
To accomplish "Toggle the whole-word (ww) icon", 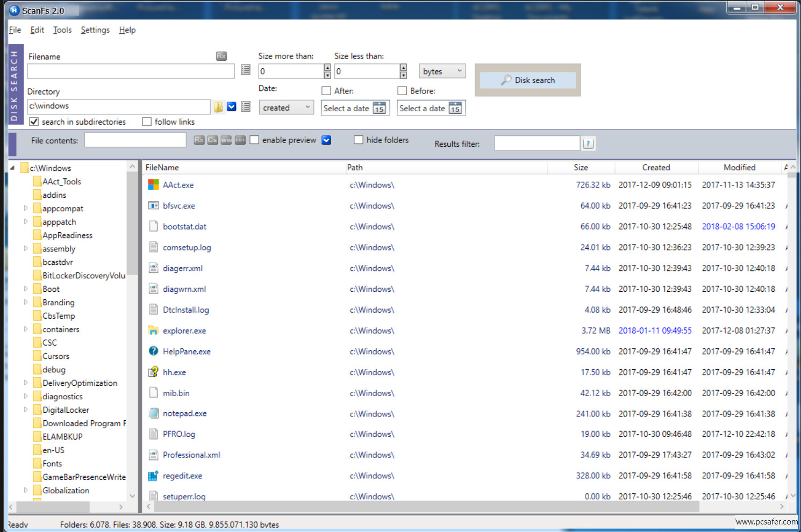I will pos(226,140).
